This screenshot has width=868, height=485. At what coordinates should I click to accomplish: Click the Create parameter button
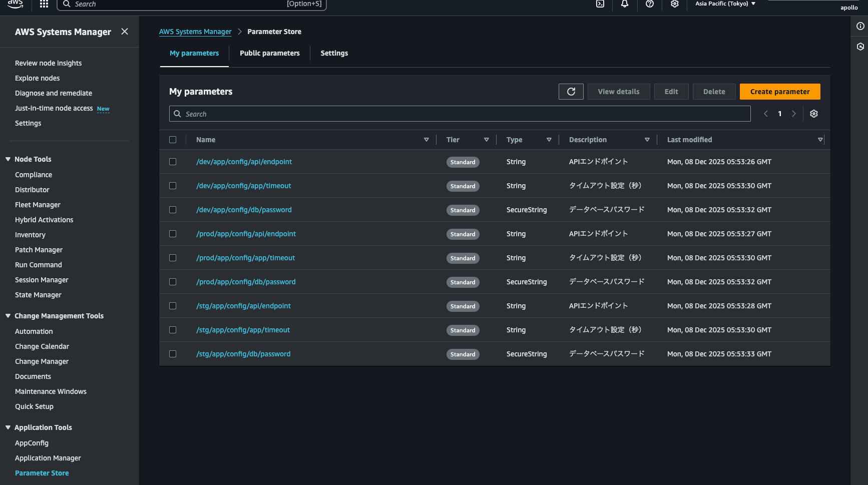click(779, 92)
